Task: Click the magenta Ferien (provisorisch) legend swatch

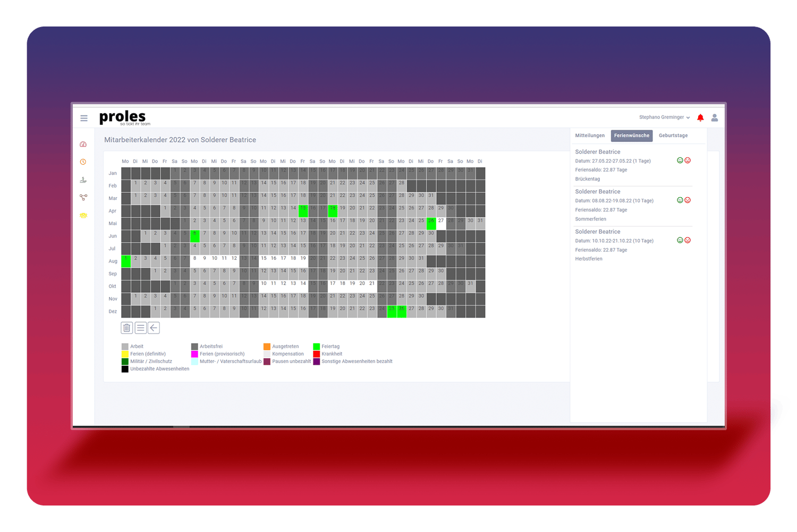Action: pyautogui.click(x=194, y=354)
